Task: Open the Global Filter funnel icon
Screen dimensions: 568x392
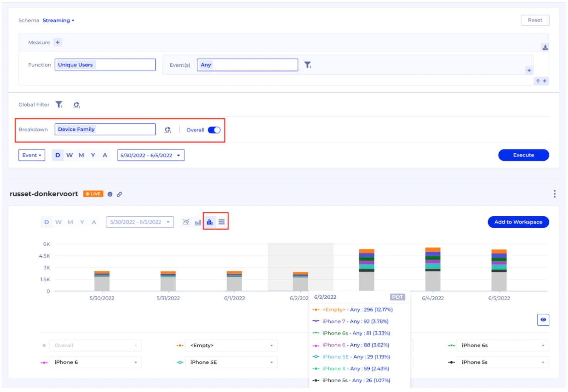Action: click(59, 104)
